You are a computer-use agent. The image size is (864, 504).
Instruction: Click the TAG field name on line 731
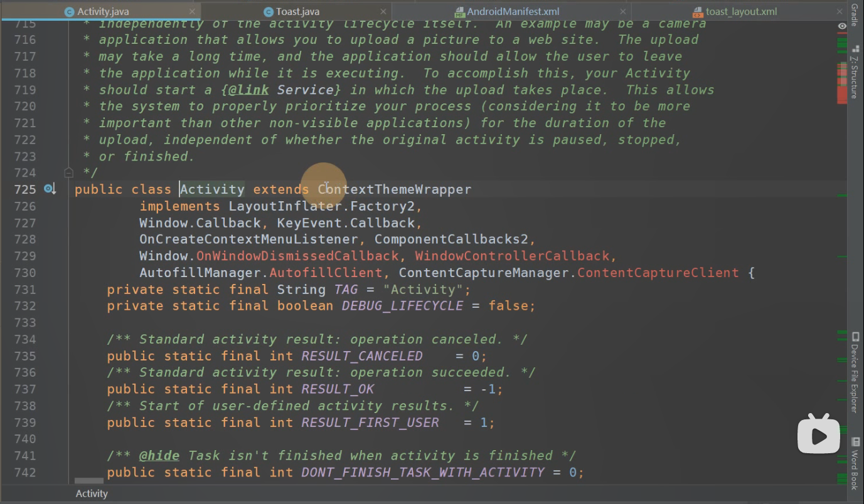[x=346, y=290]
